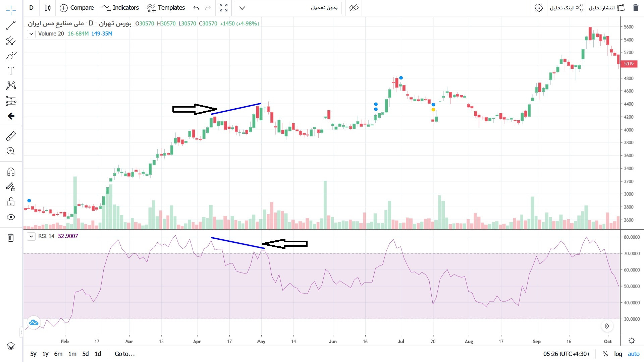Click the blue marker dot near Feb start

[29, 201]
